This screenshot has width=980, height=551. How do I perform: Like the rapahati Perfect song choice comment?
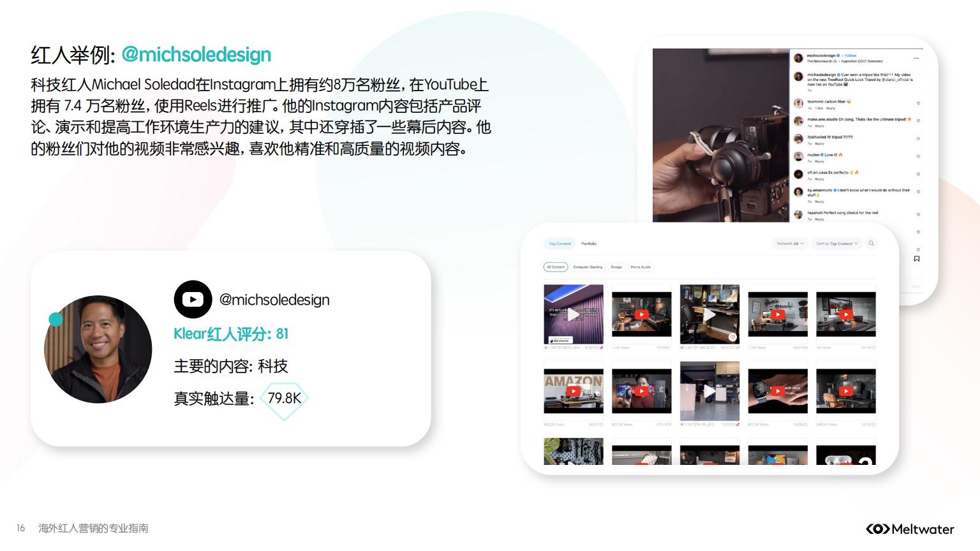click(x=918, y=214)
